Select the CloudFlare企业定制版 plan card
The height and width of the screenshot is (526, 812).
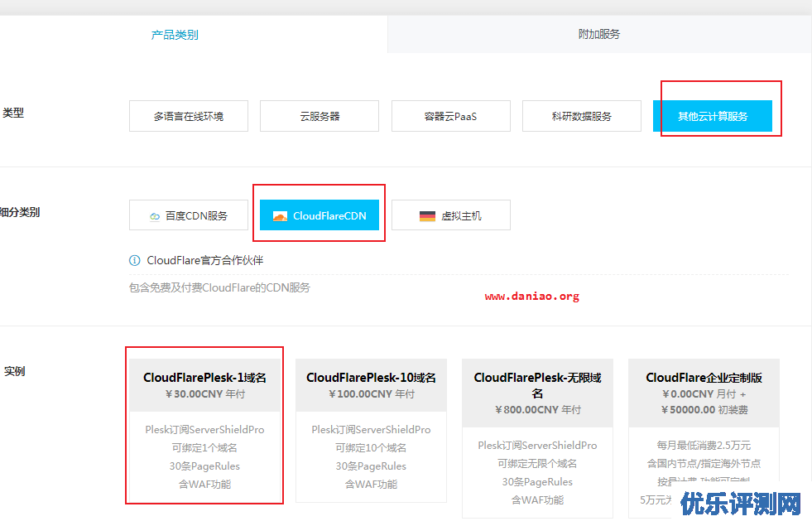tap(704, 438)
